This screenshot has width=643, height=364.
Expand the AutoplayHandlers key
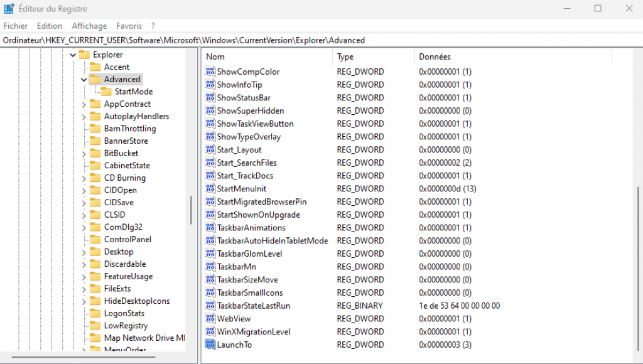[84, 117]
